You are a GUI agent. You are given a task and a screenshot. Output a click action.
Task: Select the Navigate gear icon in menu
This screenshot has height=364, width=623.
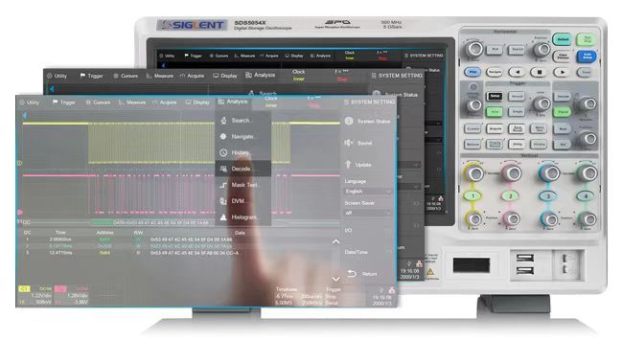click(223, 137)
